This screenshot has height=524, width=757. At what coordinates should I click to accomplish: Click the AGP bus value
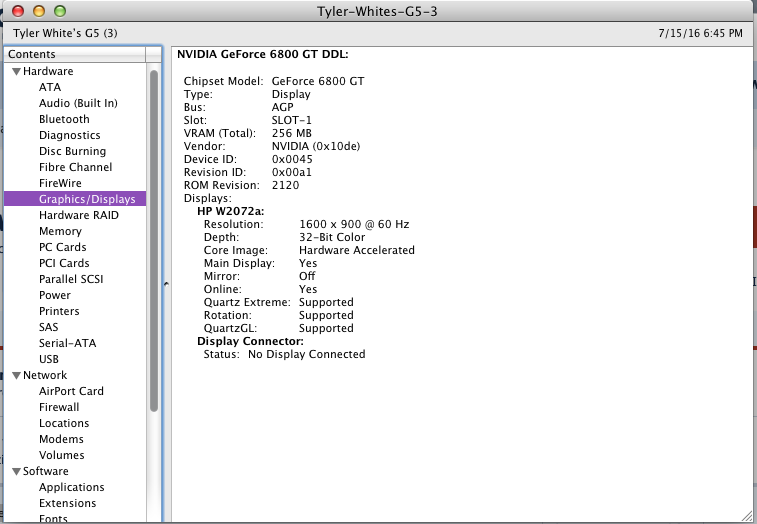click(282, 107)
